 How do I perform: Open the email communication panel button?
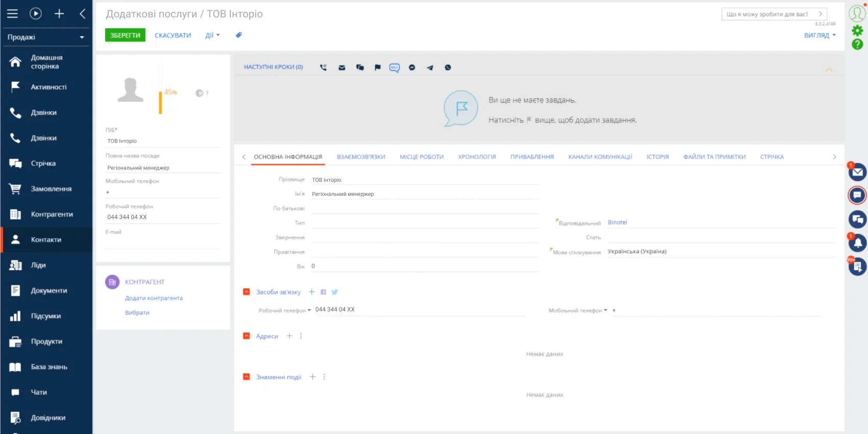tap(857, 172)
